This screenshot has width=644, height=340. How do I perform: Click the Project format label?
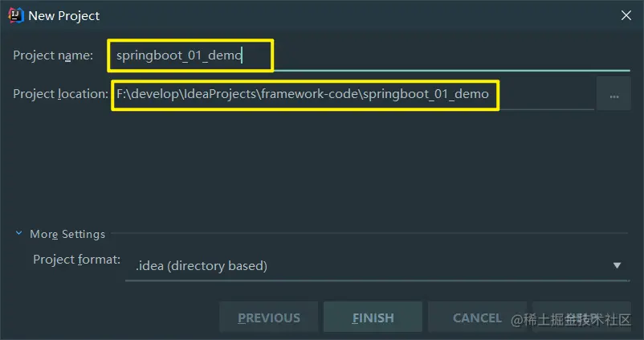pos(77,260)
